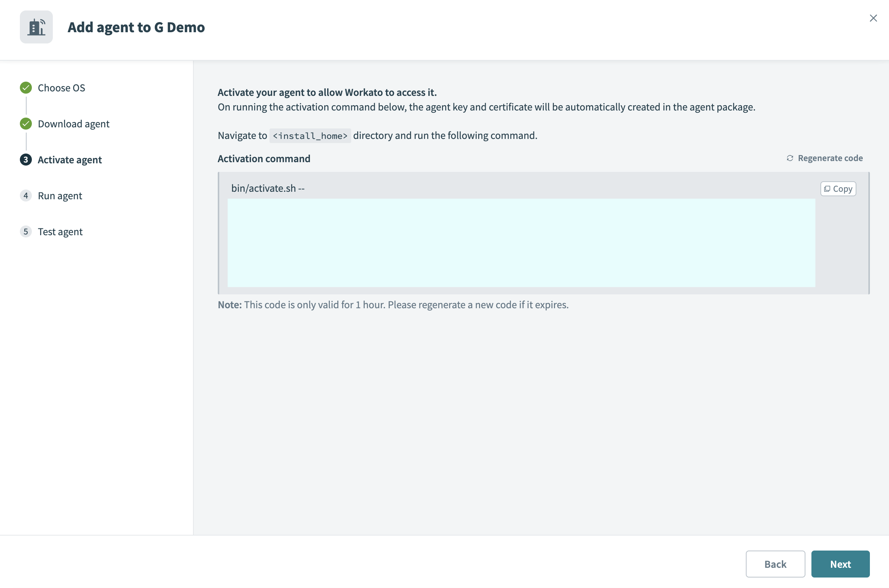Viewport: 889px width, 588px height.
Task: Click the agent building icon in header
Action: [36, 27]
